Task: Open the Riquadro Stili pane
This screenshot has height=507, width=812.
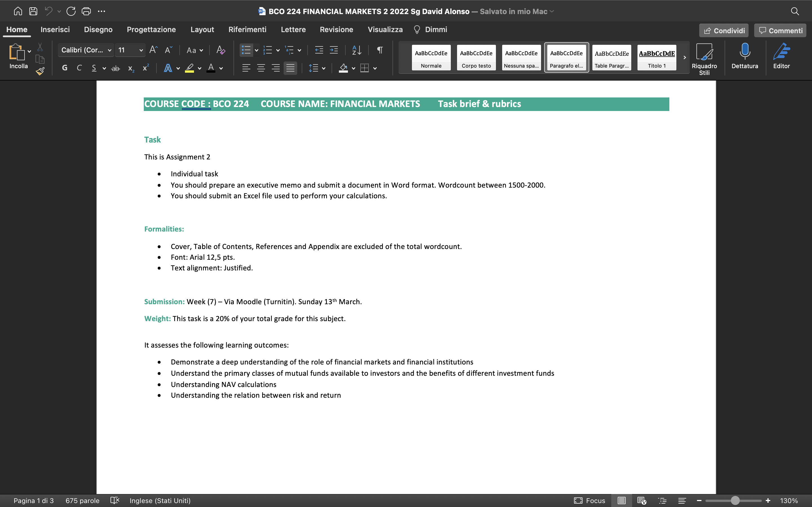Action: [704, 59]
